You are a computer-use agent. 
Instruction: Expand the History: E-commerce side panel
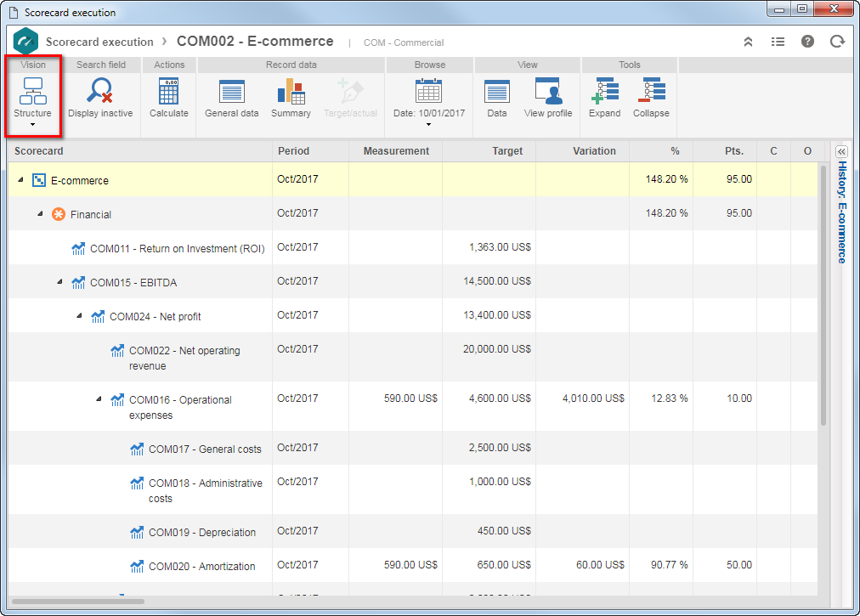click(840, 151)
